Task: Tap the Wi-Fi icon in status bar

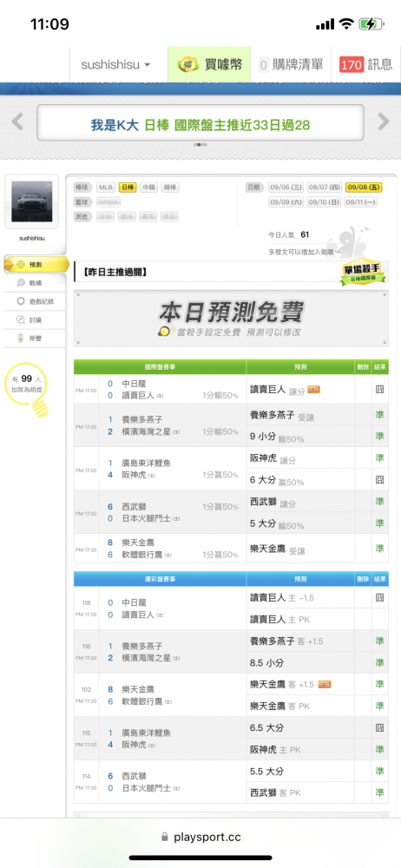Action: coord(346,24)
